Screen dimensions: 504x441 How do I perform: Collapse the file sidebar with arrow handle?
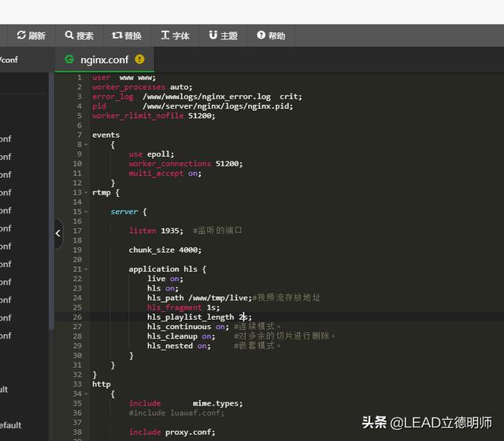click(x=58, y=233)
